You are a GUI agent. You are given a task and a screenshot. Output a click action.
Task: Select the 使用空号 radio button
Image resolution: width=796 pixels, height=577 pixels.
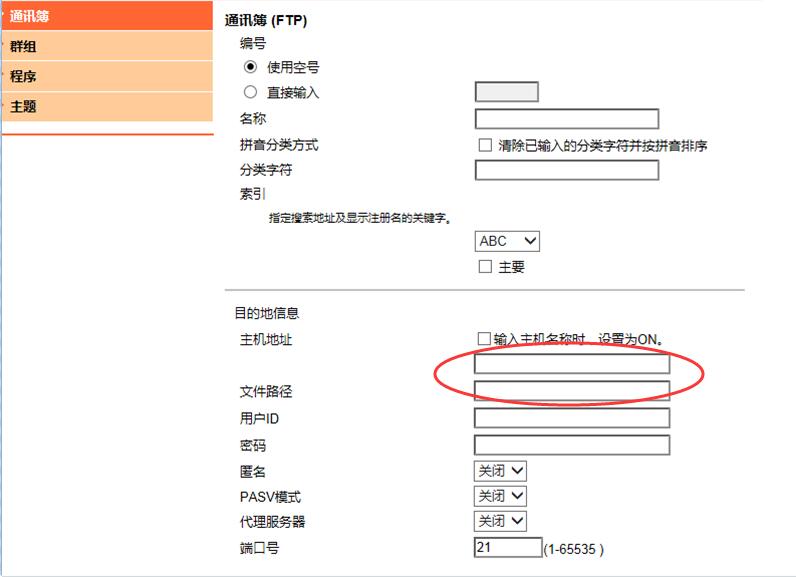click(251, 67)
